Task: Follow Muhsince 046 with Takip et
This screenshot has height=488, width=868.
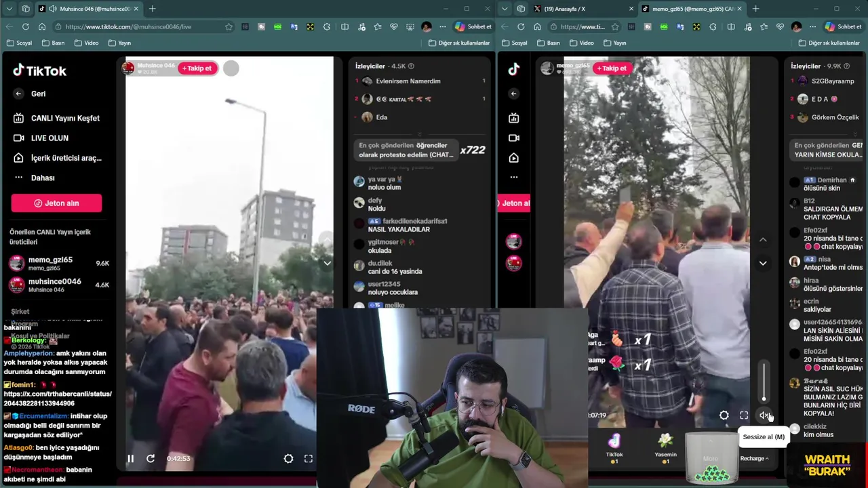Action: pyautogui.click(x=197, y=68)
